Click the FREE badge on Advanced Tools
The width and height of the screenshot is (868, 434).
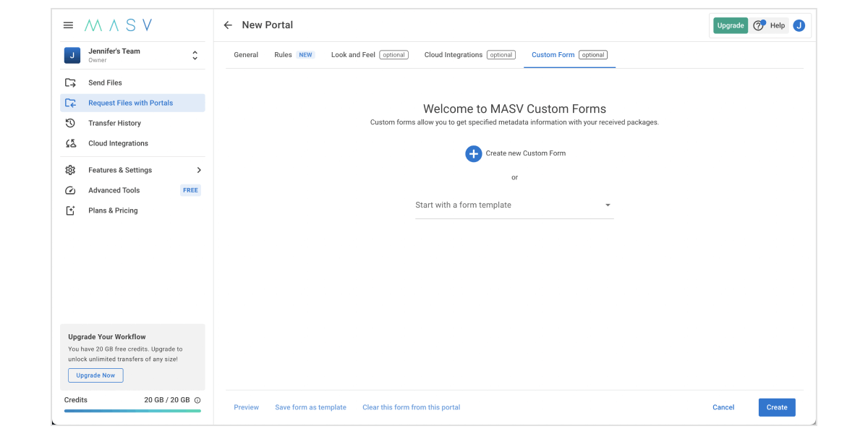click(190, 190)
